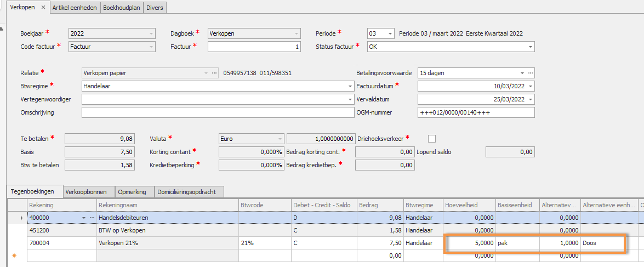Click the Lopend saldo field
This screenshot has width=644, height=267.
point(510,152)
